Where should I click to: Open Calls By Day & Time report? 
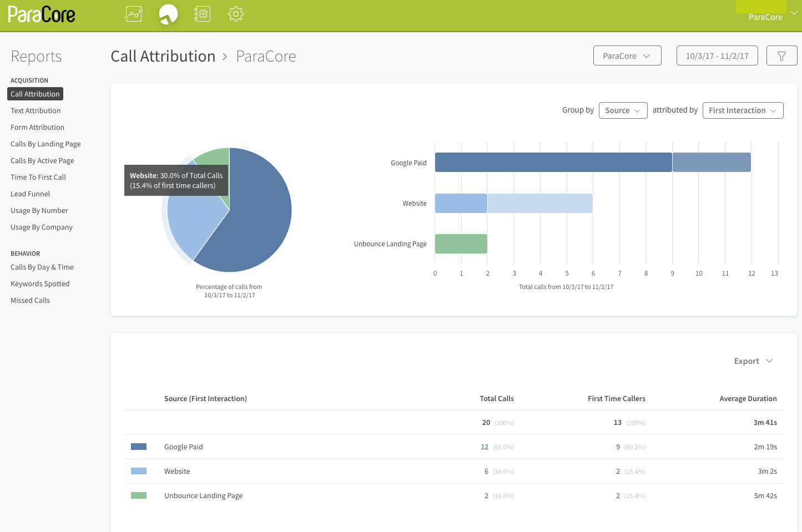(42, 267)
